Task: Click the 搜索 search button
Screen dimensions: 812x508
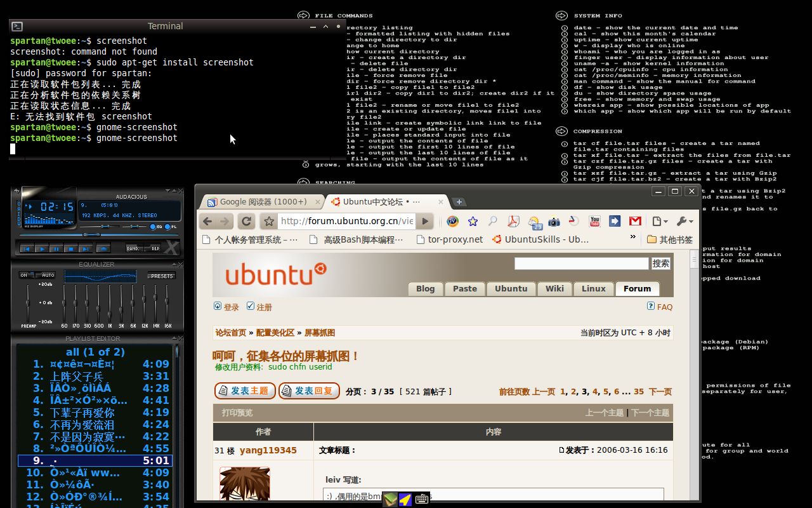Action: pyautogui.click(x=661, y=263)
